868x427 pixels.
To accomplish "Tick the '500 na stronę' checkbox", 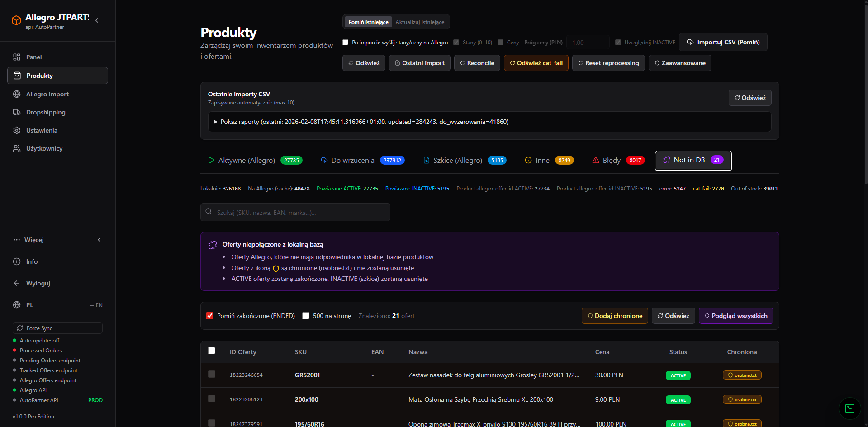I will pyautogui.click(x=306, y=316).
